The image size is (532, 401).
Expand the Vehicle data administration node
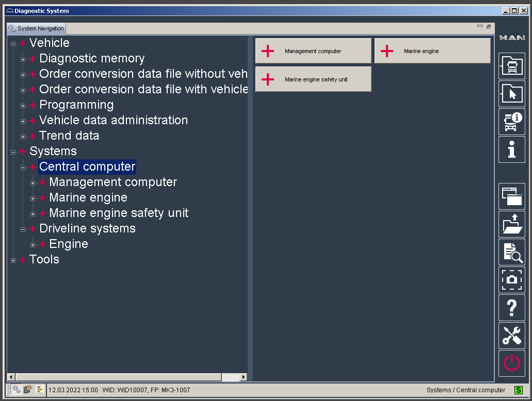coord(23,121)
